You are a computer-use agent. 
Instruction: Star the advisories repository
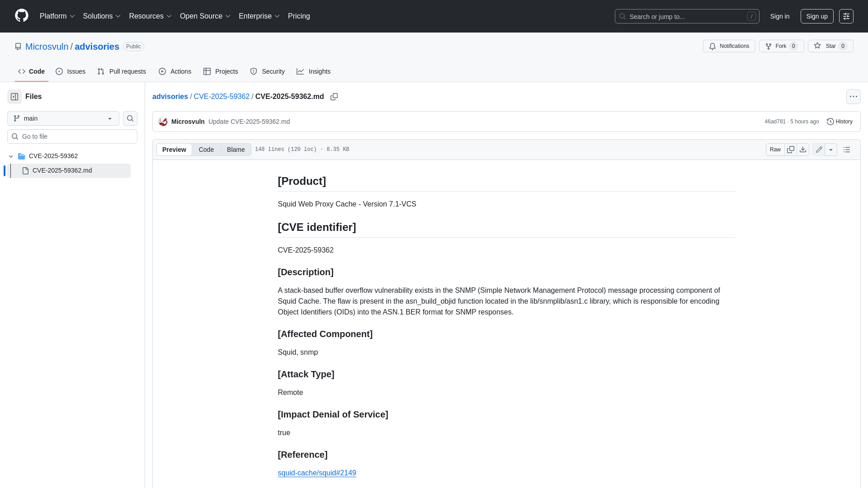(x=830, y=46)
